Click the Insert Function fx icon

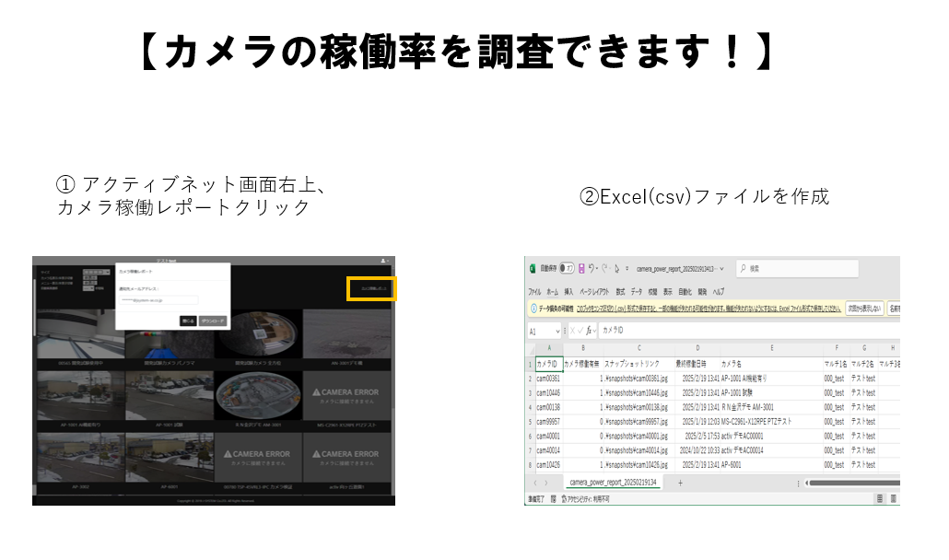coord(589,331)
